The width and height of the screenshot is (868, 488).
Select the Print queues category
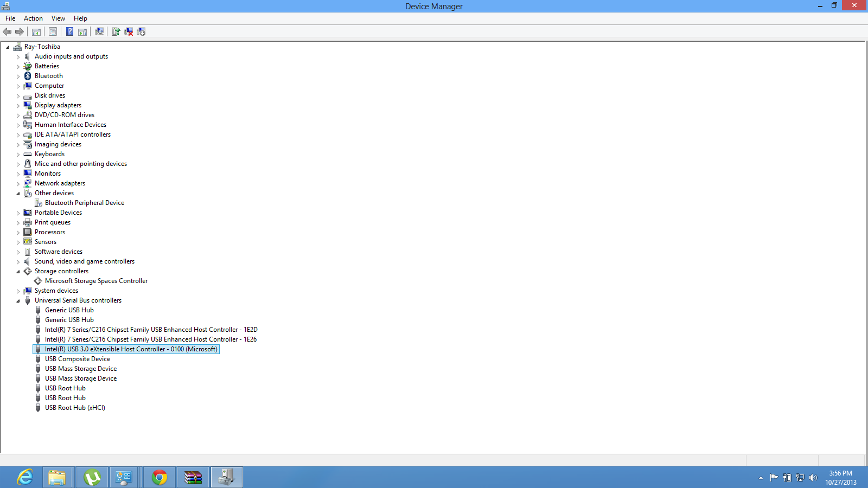click(x=53, y=222)
